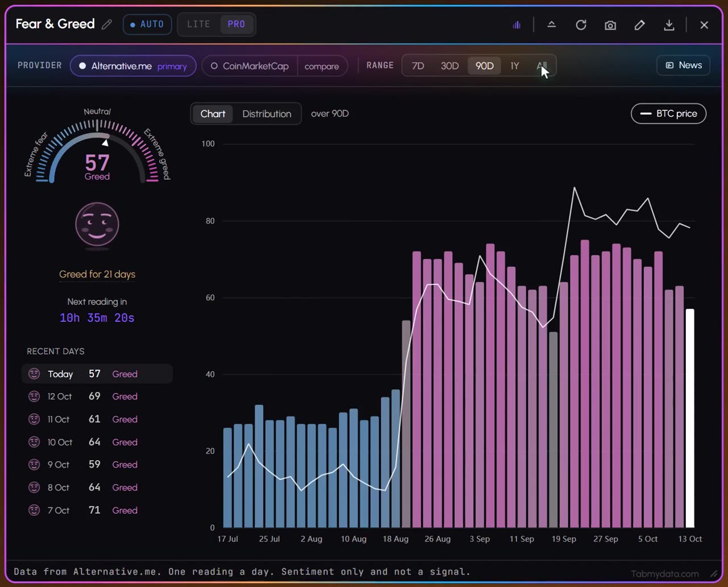
Task: Click the next reading countdown timer
Action: pyautogui.click(x=97, y=318)
